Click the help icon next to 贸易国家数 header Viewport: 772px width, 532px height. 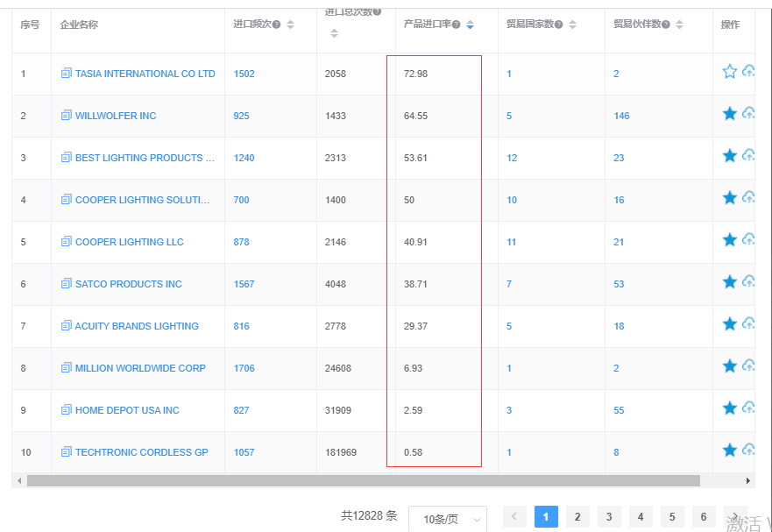558,25
